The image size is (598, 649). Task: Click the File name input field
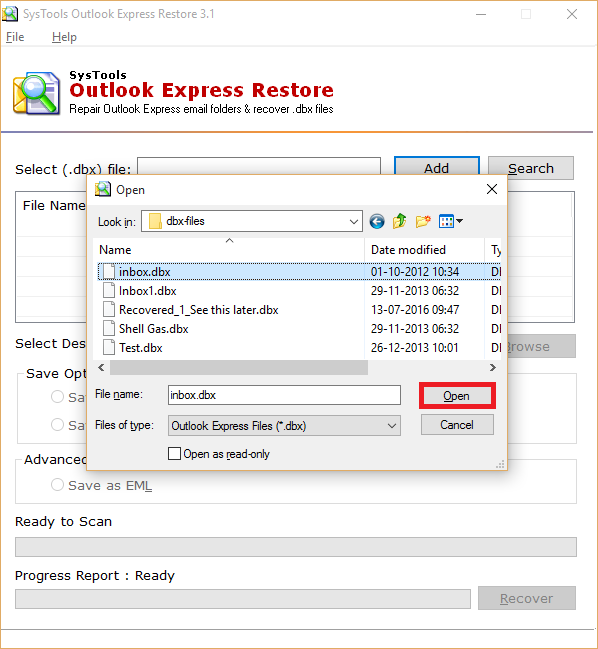(284, 395)
